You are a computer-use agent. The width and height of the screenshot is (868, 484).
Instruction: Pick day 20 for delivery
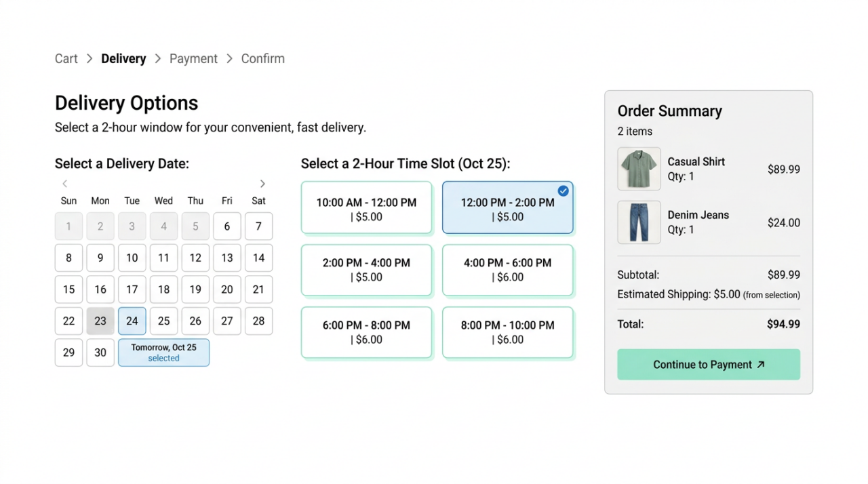(x=227, y=289)
